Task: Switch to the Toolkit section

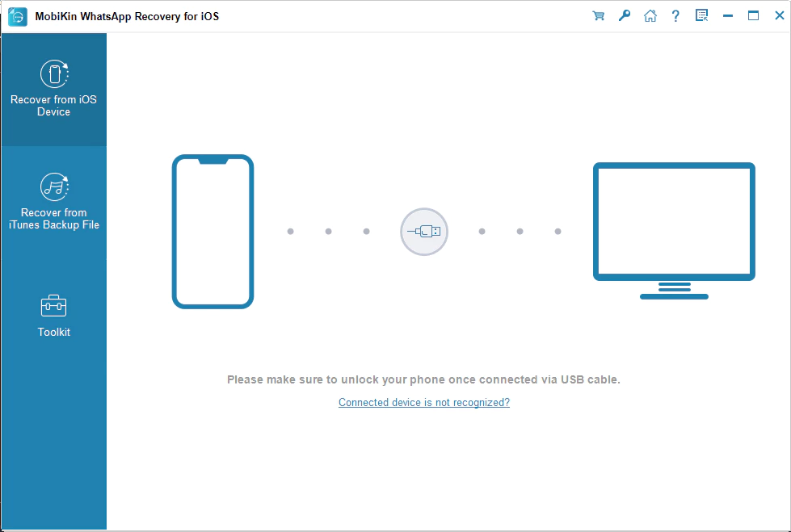Action: 53,316
